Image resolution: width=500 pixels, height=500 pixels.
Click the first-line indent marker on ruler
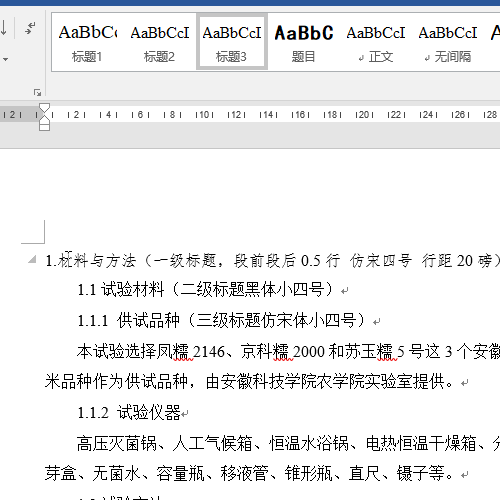pyautogui.click(x=44, y=108)
